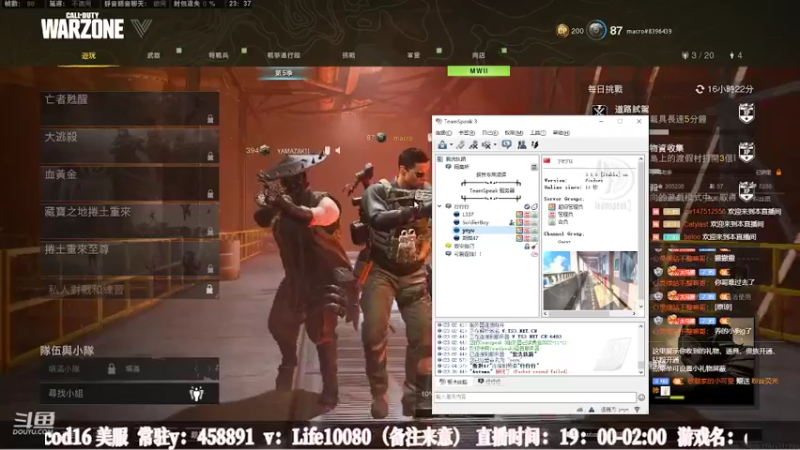Open dropdown arrow beside muted speaker icon
Viewport: 800px width, 450px height.
495,145
